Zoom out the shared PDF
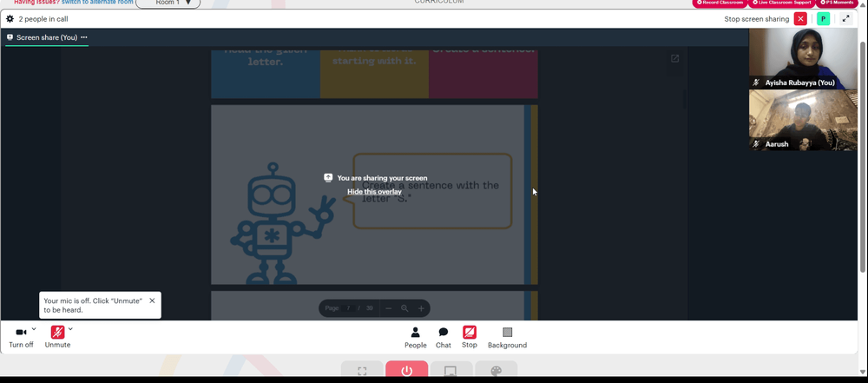 (389, 308)
